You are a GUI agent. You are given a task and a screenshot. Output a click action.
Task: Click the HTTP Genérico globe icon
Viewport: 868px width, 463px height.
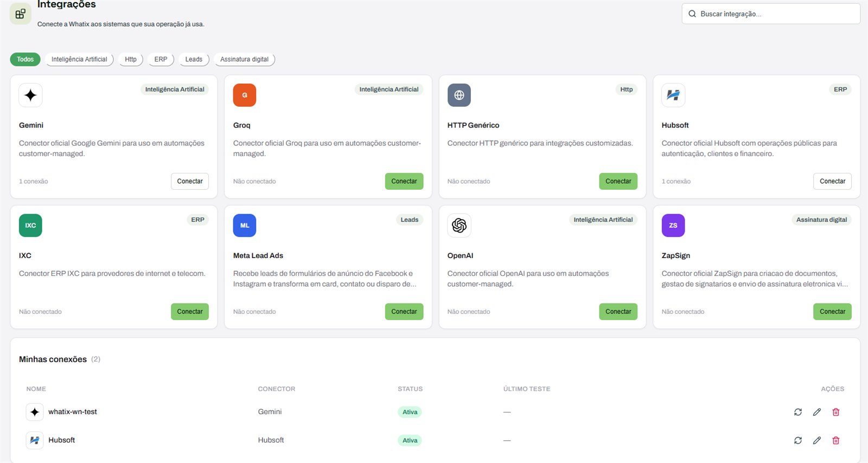click(459, 95)
